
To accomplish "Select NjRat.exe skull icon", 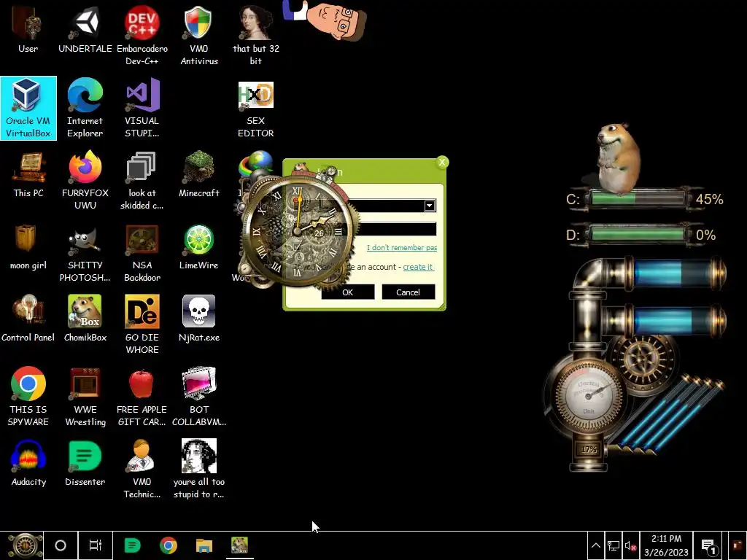I will (198, 319).
